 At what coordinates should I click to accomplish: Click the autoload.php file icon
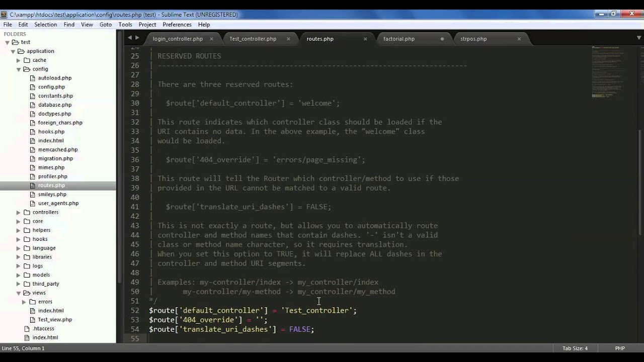(x=33, y=78)
